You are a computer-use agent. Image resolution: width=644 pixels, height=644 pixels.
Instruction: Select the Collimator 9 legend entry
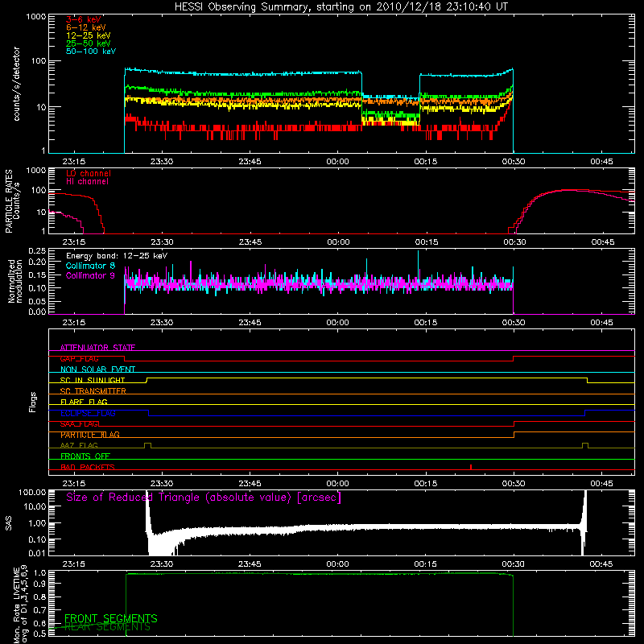[x=90, y=275]
